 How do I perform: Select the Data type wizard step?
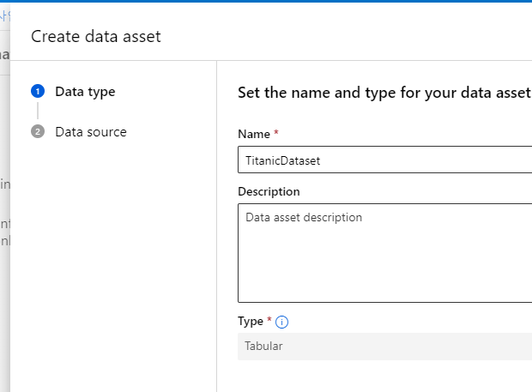point(85,91)
